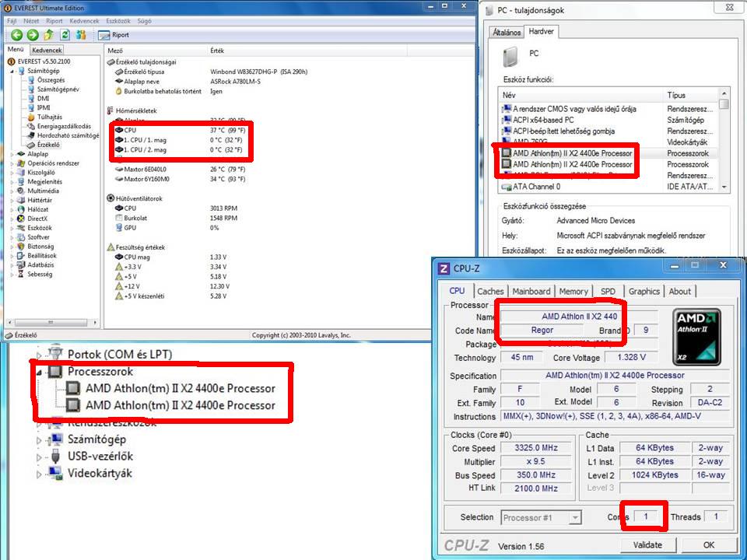Open the Mainboard tab in CPU-Z
The height and width of the screenshot is (560, 747).
(531, 292)
